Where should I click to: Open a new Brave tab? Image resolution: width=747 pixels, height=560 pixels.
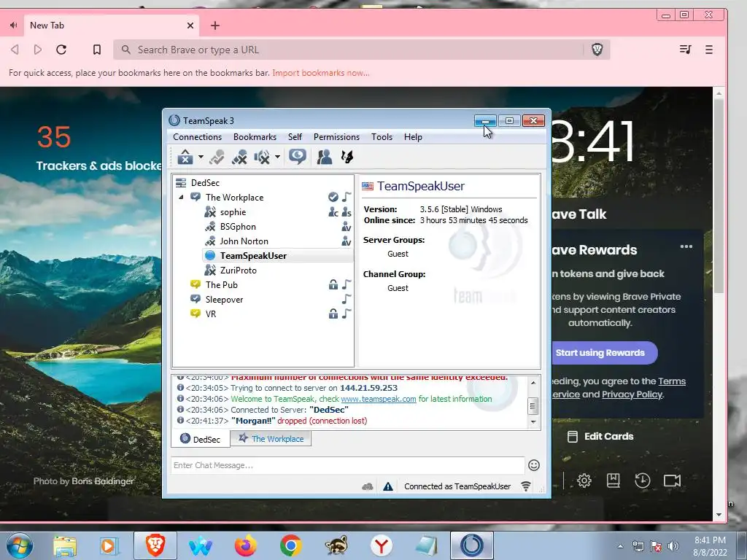point(215,26)
